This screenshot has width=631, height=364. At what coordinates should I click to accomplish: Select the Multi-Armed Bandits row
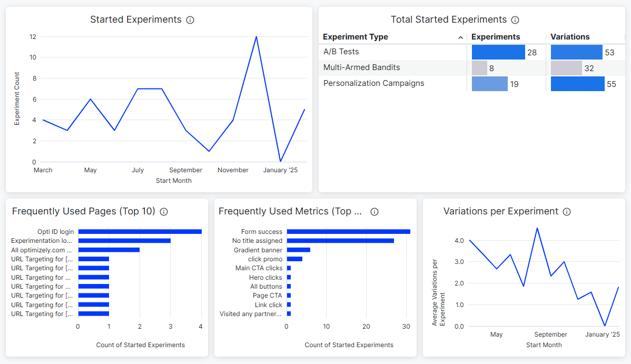[x=471, y=67]
